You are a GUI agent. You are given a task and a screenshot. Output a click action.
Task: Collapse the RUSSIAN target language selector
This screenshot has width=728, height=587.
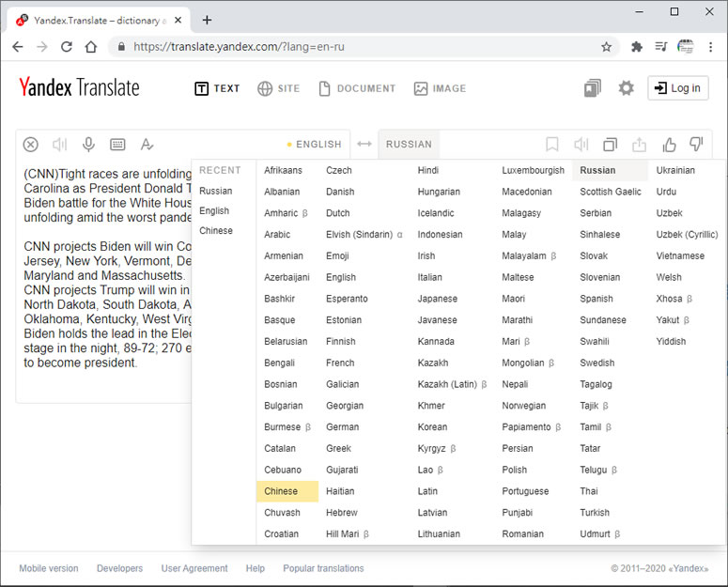click(409, 145)
